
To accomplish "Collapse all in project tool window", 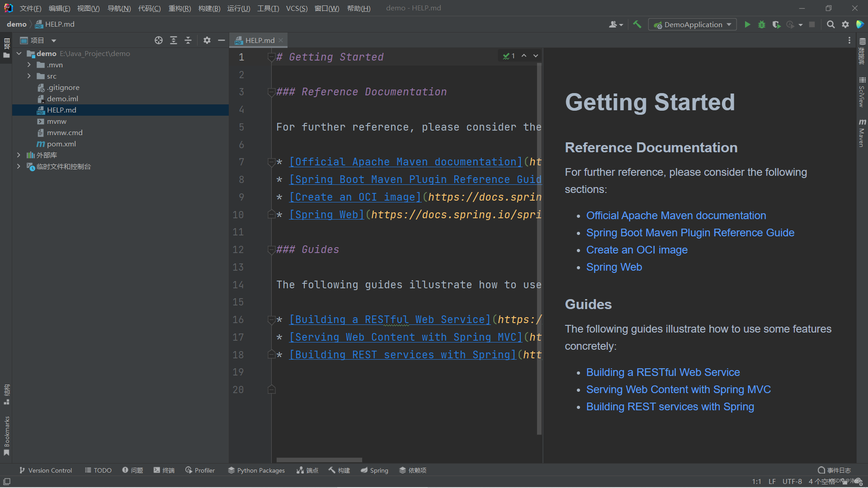I will [x=188, y=40].
